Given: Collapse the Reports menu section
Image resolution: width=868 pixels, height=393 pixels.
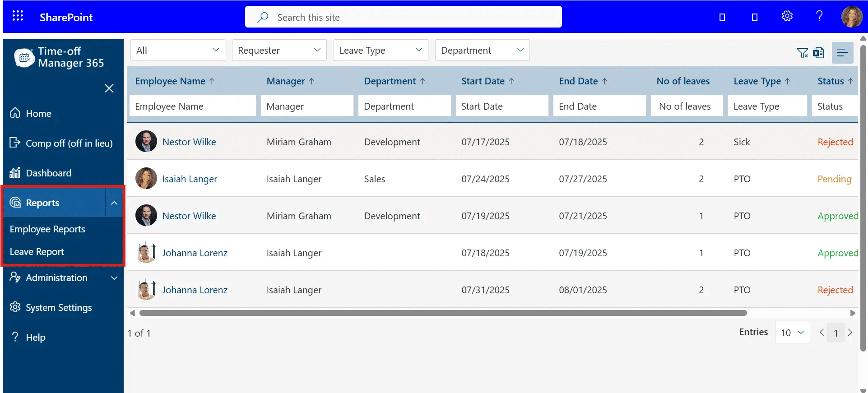Looking at the screenshot, I should (x=114, y=203).
